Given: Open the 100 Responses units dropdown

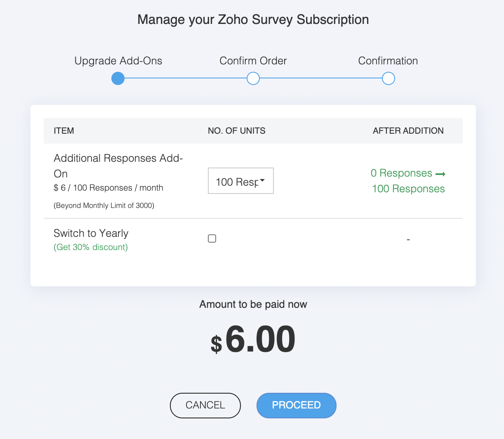Looking at the screenshot, I should [240, 181].
